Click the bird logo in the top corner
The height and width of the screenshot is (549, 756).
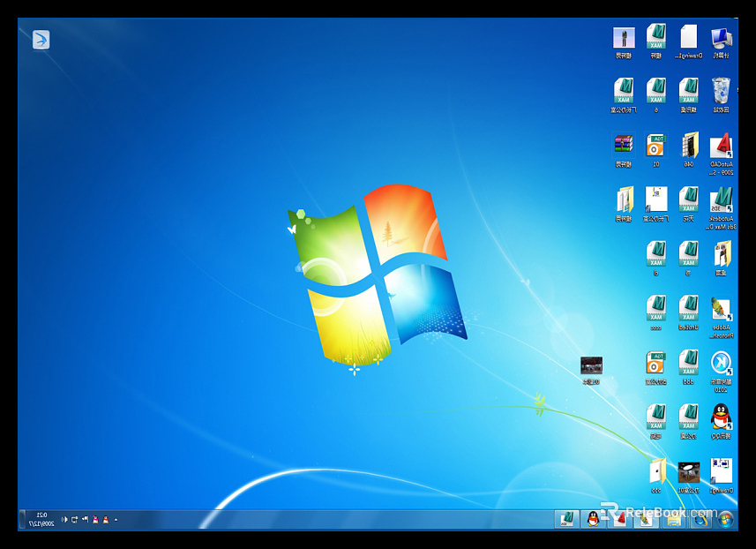pyautogui.click(x=41, y=40)
